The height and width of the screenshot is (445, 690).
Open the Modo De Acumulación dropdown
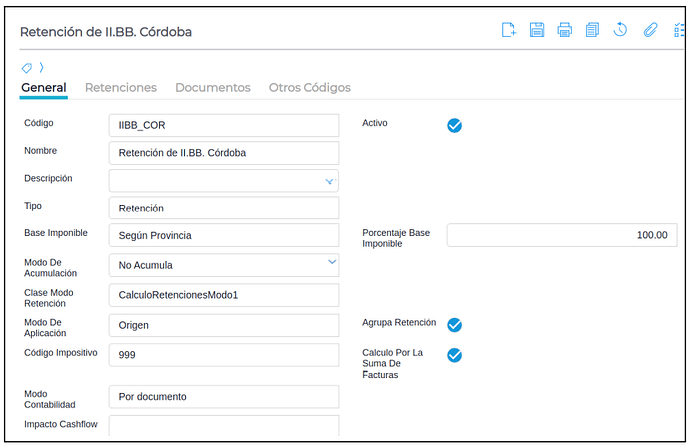coord(332,263)
